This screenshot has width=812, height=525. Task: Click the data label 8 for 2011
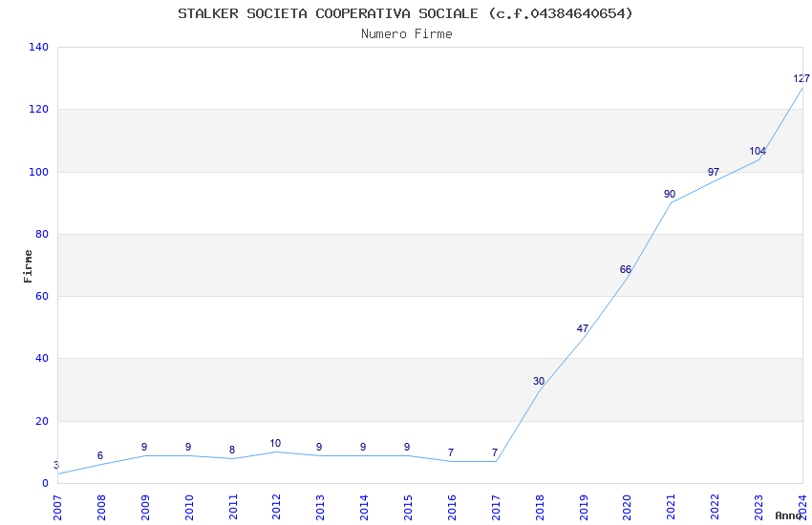[x=232, y=450]
